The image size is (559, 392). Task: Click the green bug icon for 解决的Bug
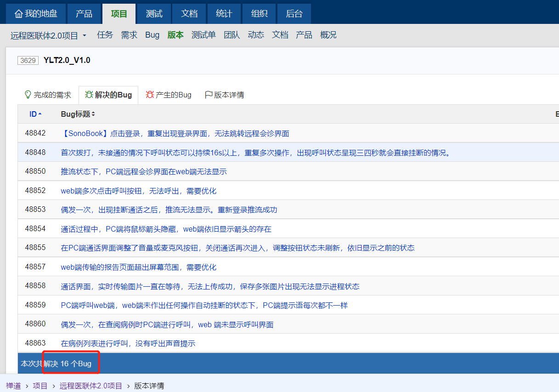[89, 95]
